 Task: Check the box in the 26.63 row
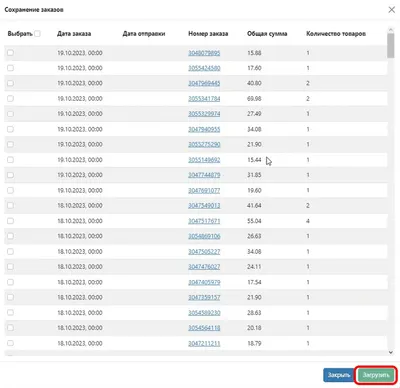11,236
